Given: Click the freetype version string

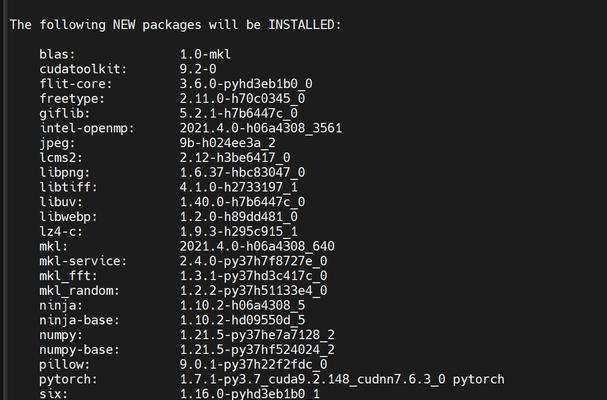Looking at the screenshot, I should (x=242, y=98).
